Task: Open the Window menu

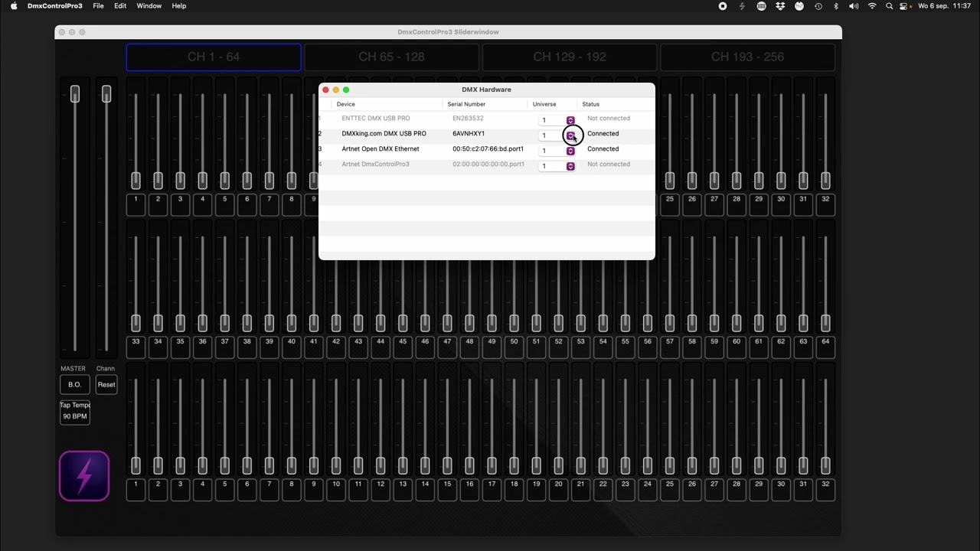Action: 149,6
